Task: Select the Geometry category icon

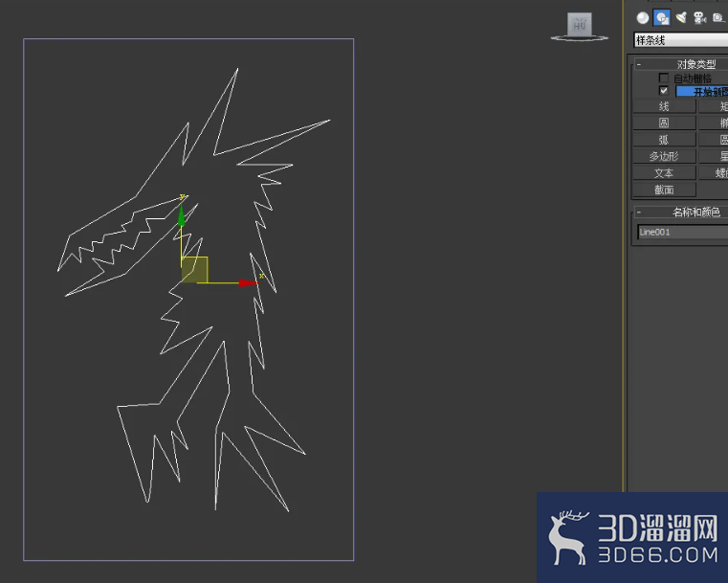Action: coord(643,18)
